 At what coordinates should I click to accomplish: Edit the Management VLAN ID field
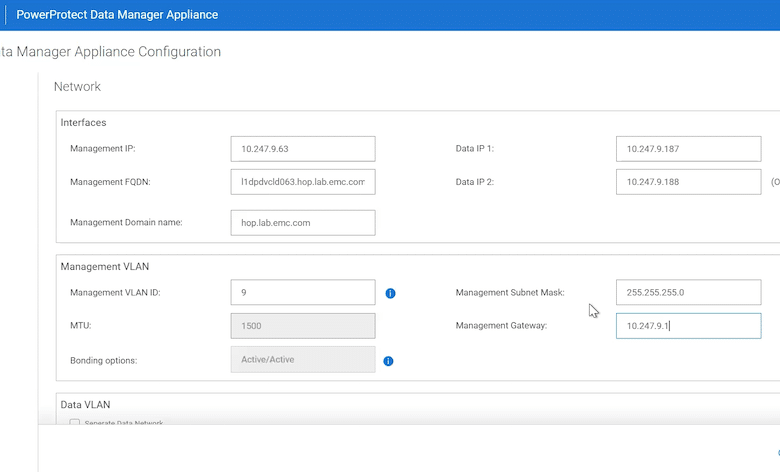pos(303,292)
